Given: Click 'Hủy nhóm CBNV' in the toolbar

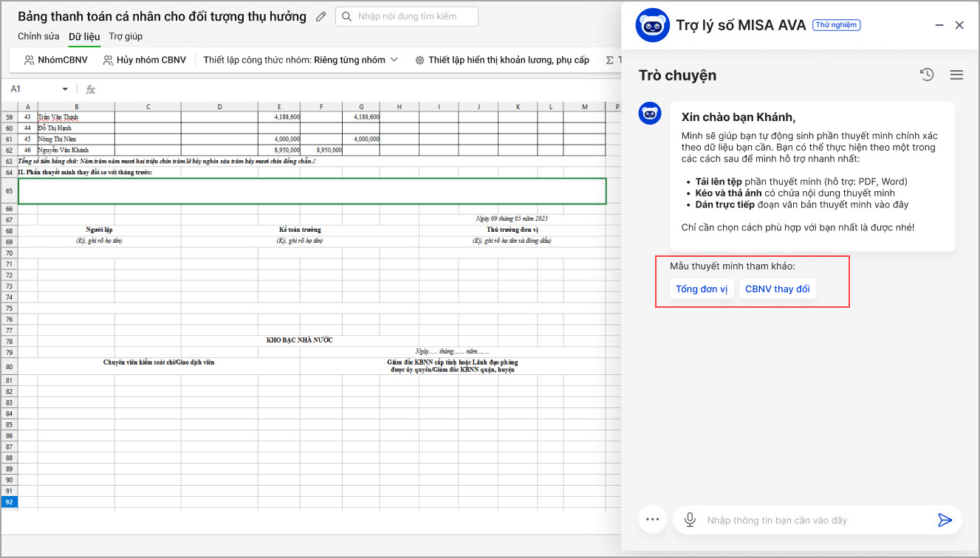Looking at the screenshot, I should tap(145, 60).
